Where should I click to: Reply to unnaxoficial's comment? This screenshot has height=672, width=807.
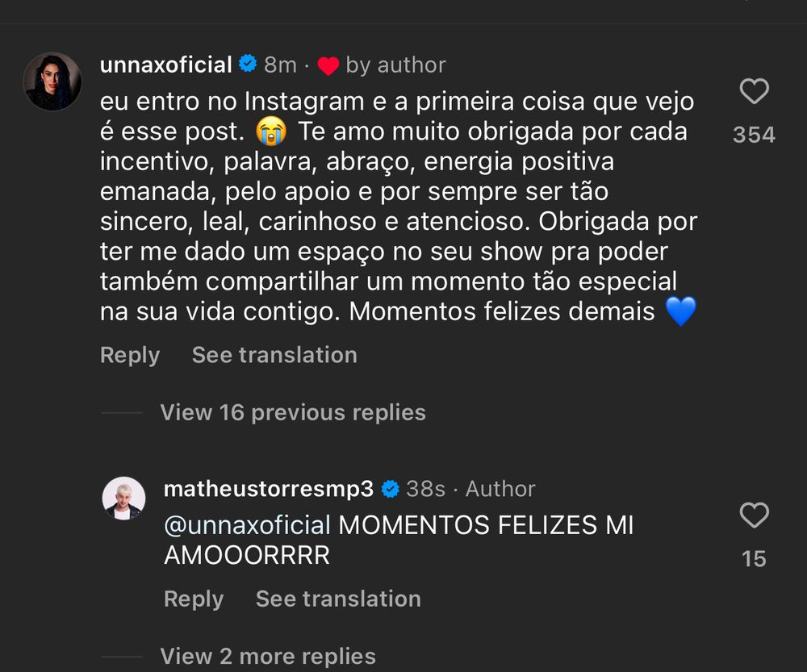coord(130,355)
